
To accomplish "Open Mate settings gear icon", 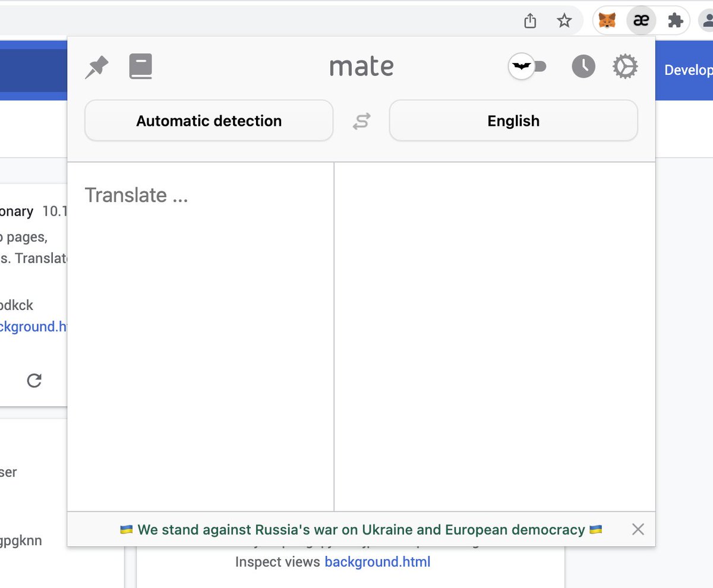I will pos(625,67).
